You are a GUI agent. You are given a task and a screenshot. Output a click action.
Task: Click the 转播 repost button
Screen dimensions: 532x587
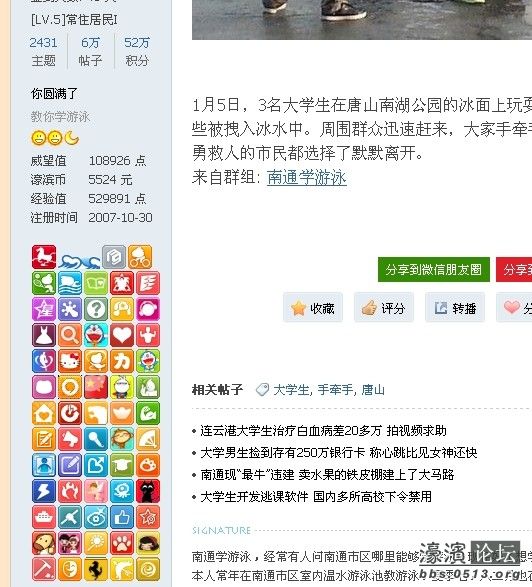[455, 308]
